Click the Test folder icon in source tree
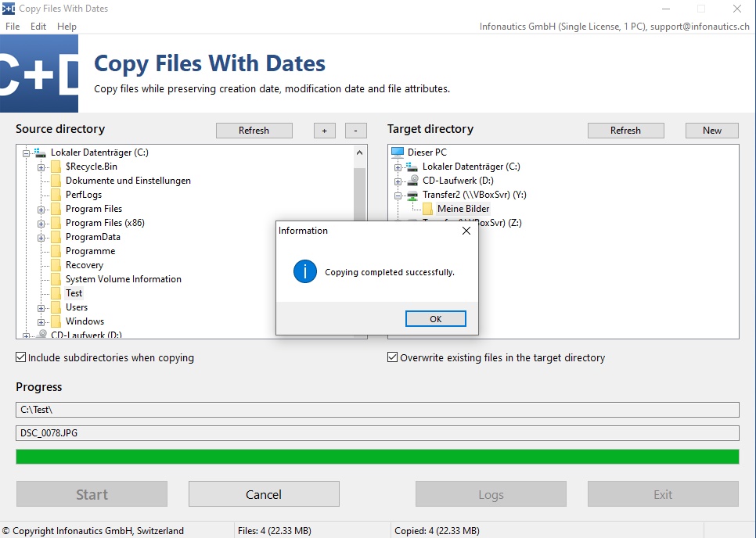This screenshot has height=538, width=756. pyautogui.click(x=58, y=293)
